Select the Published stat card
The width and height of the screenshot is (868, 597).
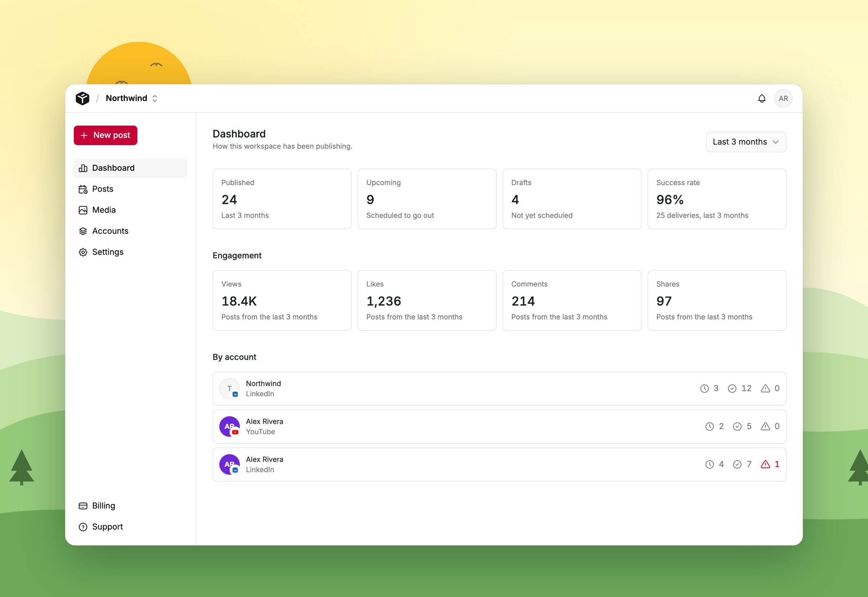tap(282, 199)
